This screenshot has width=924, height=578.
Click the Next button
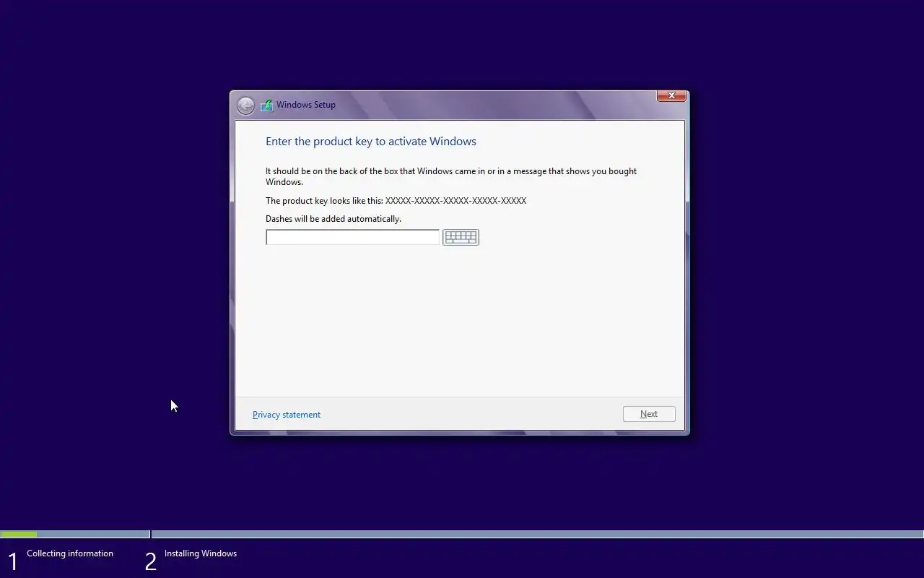649,414
